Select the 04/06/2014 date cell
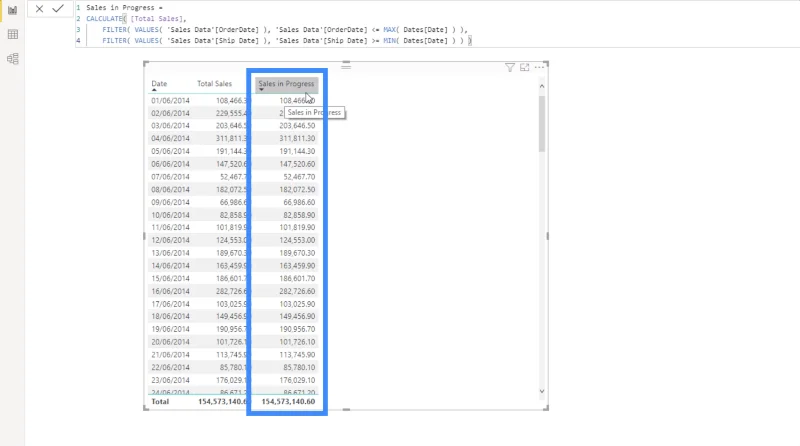The width and height of the screenshot is (800, 446). click(x=170, y=138)
